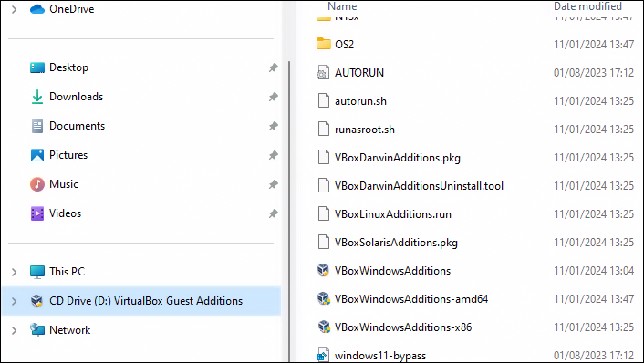Click the Network icon in sidebar
The width and height of the screenshot is (644, 363).
coord(37,330)
